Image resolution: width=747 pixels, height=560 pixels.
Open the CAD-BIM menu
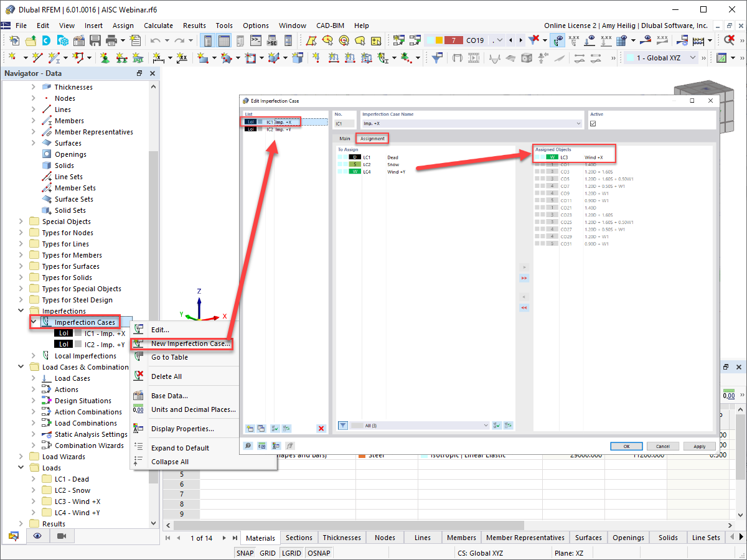[x=330, y=26]
